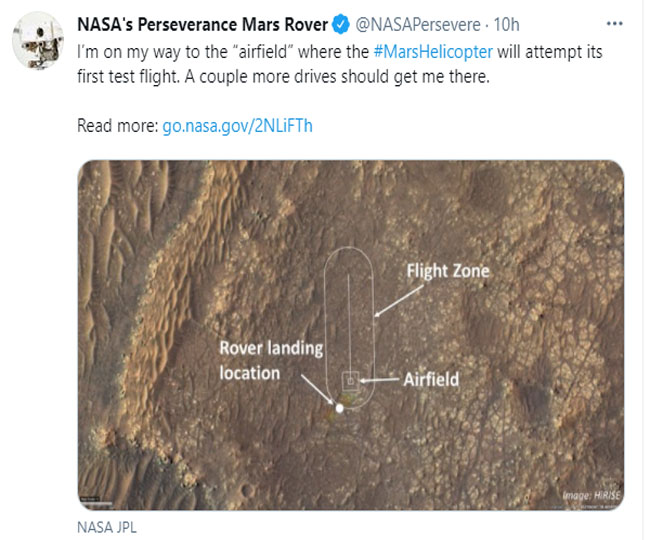Viewport: 650px width, 540px height.
Task: Click the flight zone oval outline
Action: pos(327,320)
